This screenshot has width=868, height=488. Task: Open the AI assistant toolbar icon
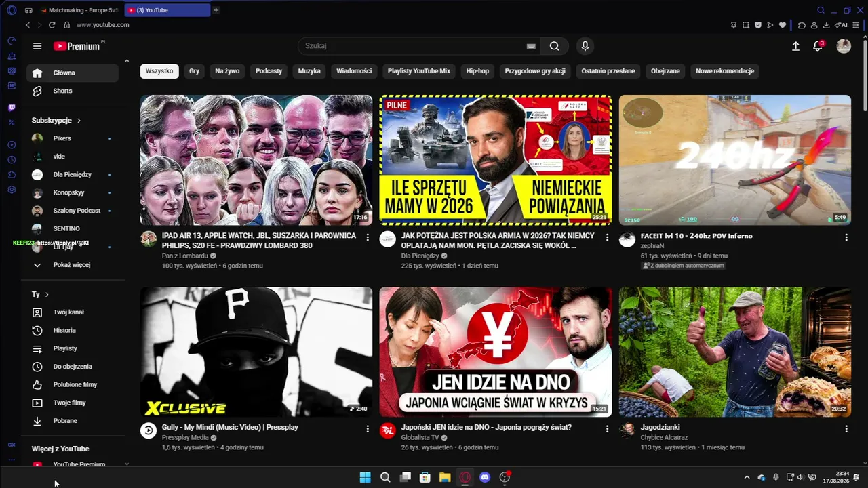[842, 25]
